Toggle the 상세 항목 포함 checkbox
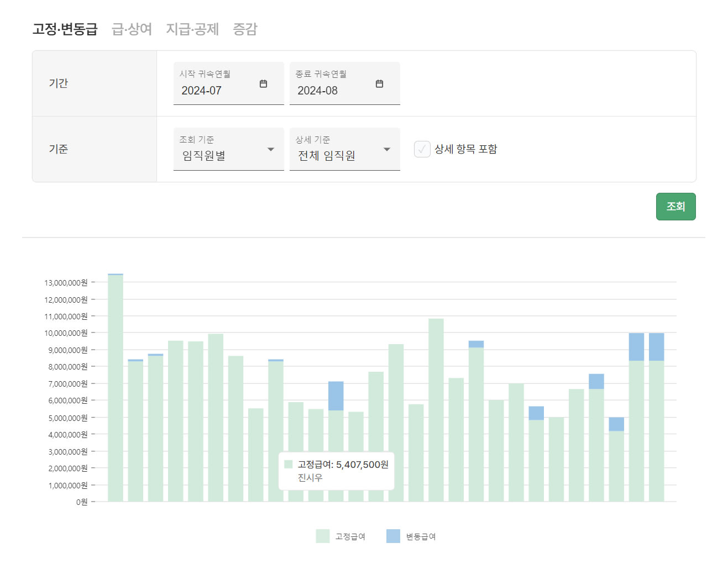Screen dimensions: 728x564 click(x=422, y=149)
